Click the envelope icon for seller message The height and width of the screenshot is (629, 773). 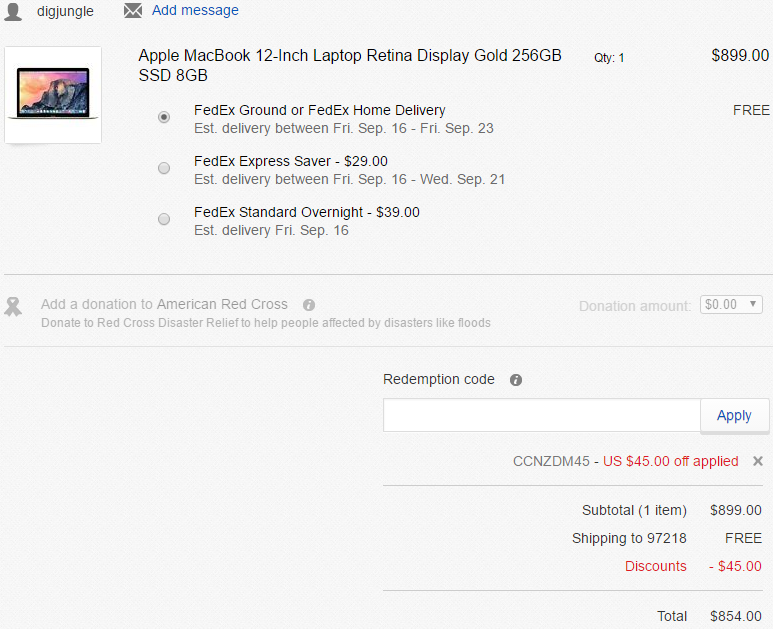133,11
